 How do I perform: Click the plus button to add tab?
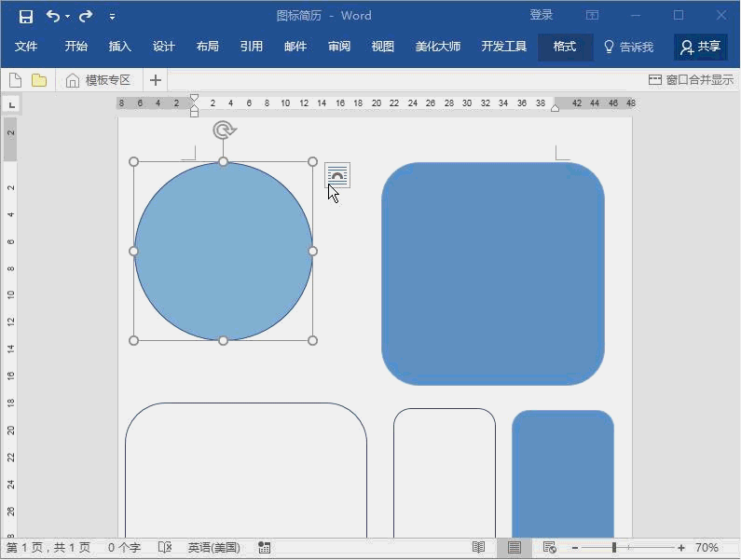click(x=156, y=80)
